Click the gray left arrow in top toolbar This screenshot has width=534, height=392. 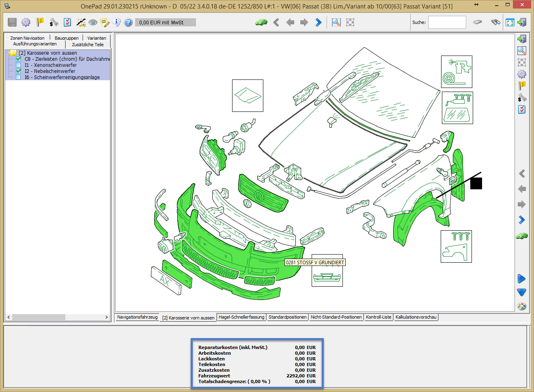290,22
